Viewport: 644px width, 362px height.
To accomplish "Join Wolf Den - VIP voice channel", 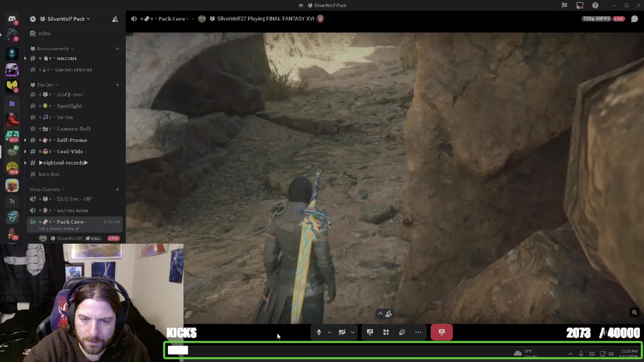I will tap(74, 199).
